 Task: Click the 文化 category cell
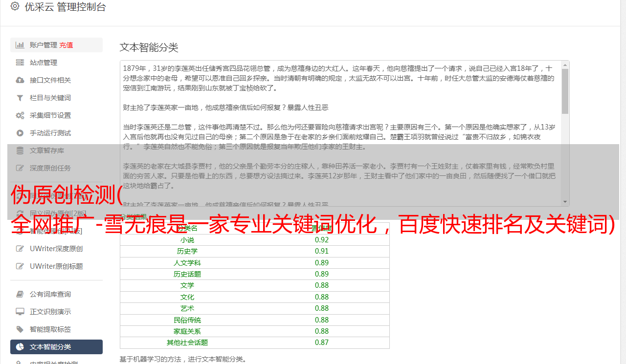[x=187, y=297]
